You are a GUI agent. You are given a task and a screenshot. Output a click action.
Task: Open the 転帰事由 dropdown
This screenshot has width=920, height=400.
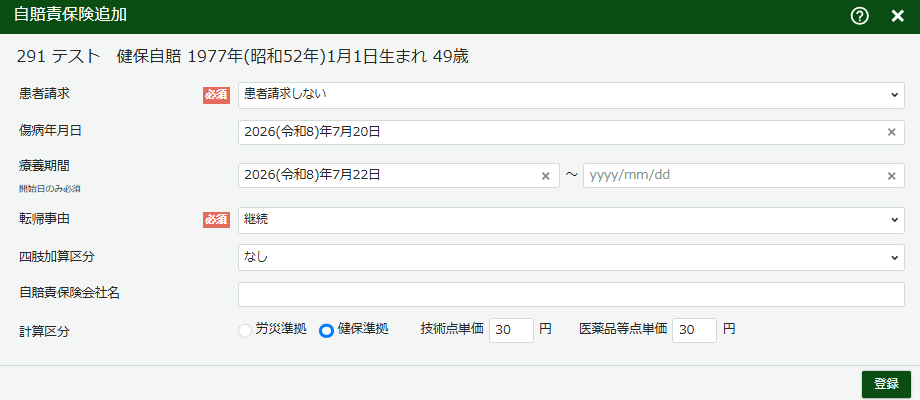coord(571,220)
